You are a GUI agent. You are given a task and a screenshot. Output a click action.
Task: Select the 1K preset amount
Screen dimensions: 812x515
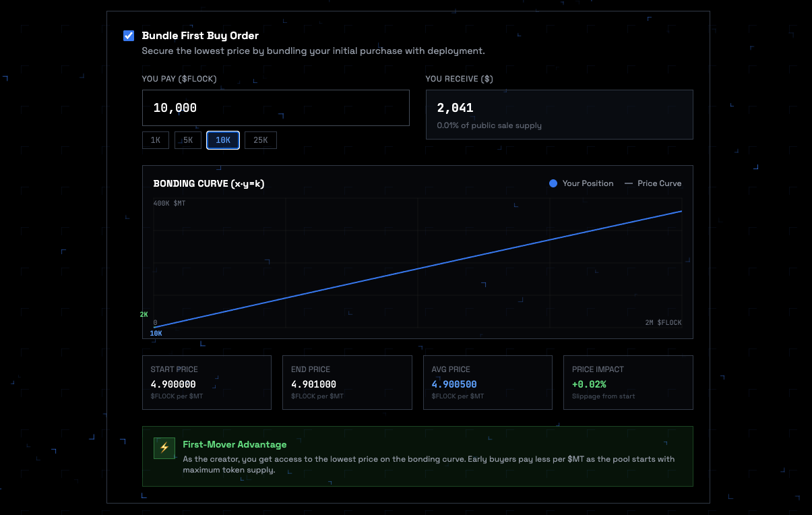click(x=155, y=140)
